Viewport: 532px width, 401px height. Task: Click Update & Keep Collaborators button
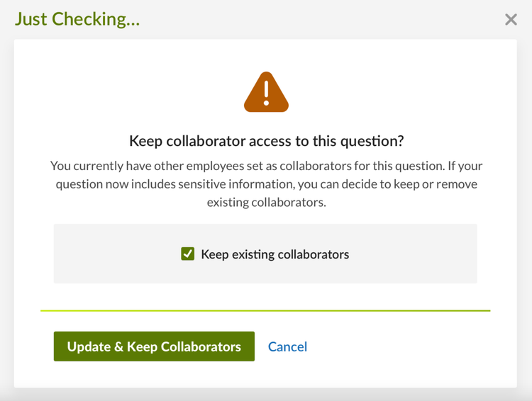(154, 346)
